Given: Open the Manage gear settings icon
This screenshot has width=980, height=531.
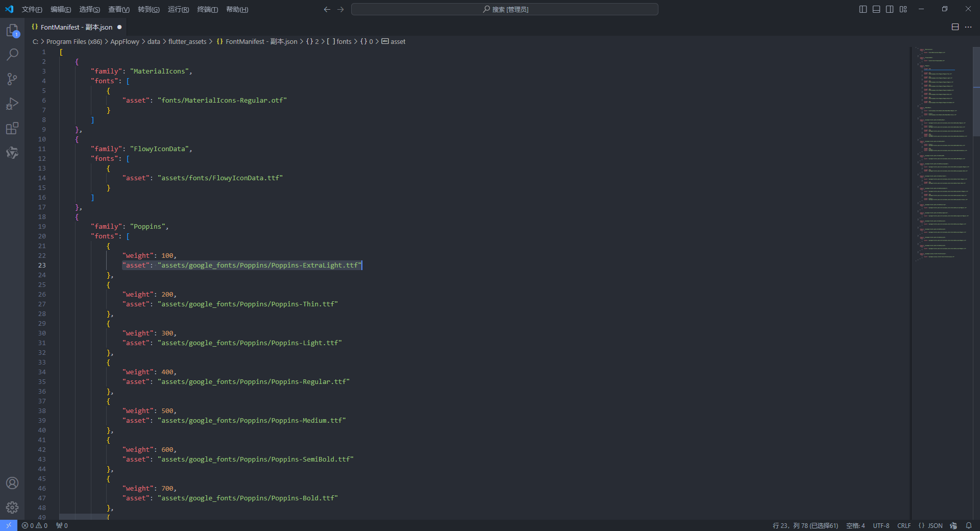Looking at the screenshot, I should 12,508.
